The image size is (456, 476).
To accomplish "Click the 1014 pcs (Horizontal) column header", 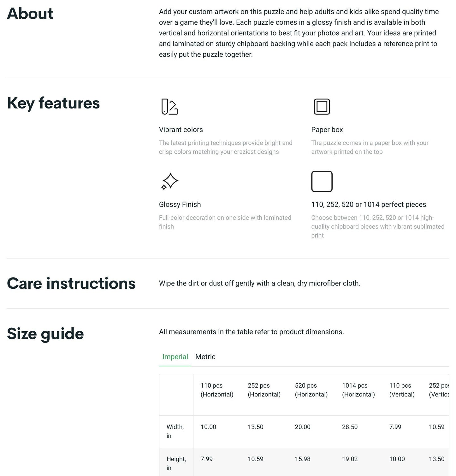I will tap(358, 390).
